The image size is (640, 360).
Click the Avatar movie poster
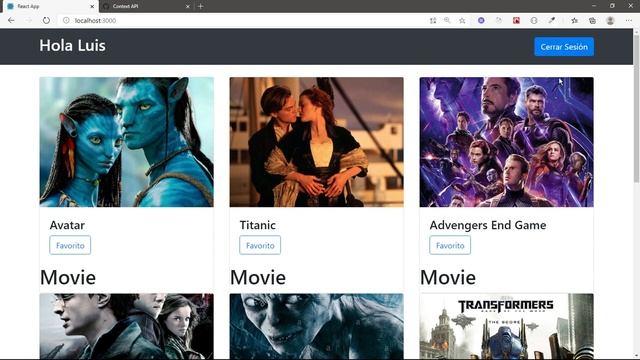tap(127, 142)
